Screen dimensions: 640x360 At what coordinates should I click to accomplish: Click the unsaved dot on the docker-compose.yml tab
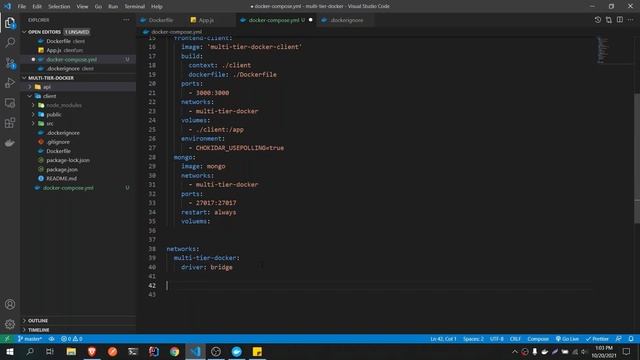tap(311, 20)
